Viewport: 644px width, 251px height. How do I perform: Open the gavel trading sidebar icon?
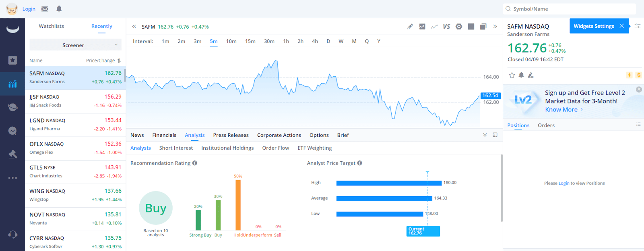[12, 154]
